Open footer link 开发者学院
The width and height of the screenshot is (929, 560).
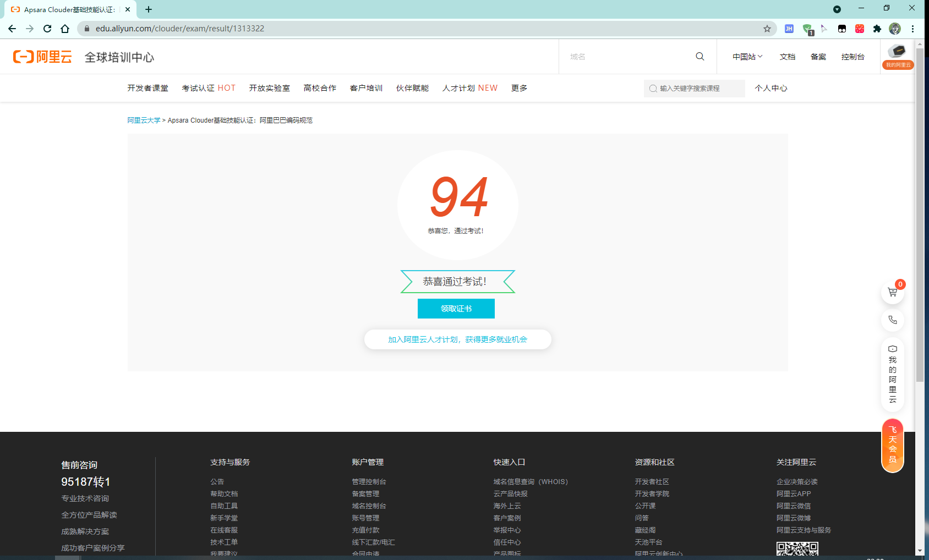(x=652, y=494)
